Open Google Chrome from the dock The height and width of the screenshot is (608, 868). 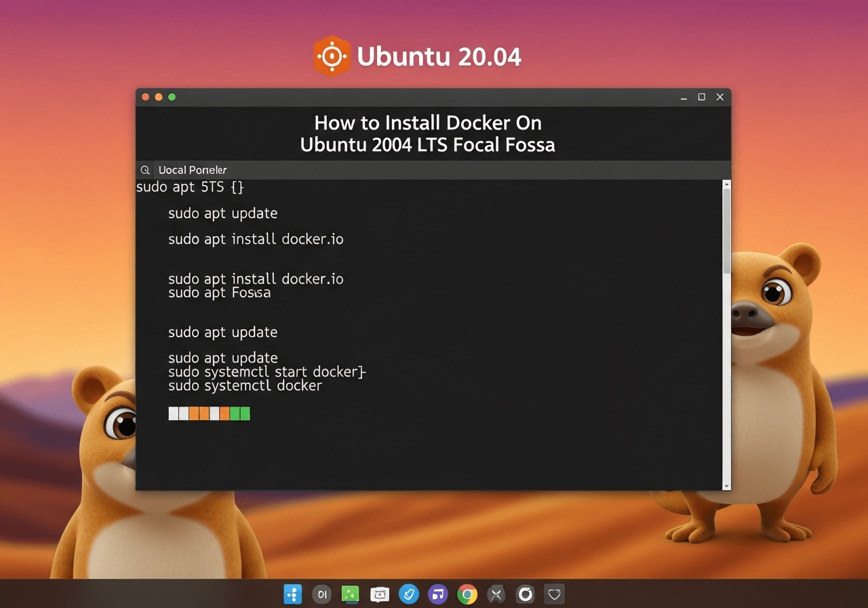pyautogui.click(x=467, y=594)
